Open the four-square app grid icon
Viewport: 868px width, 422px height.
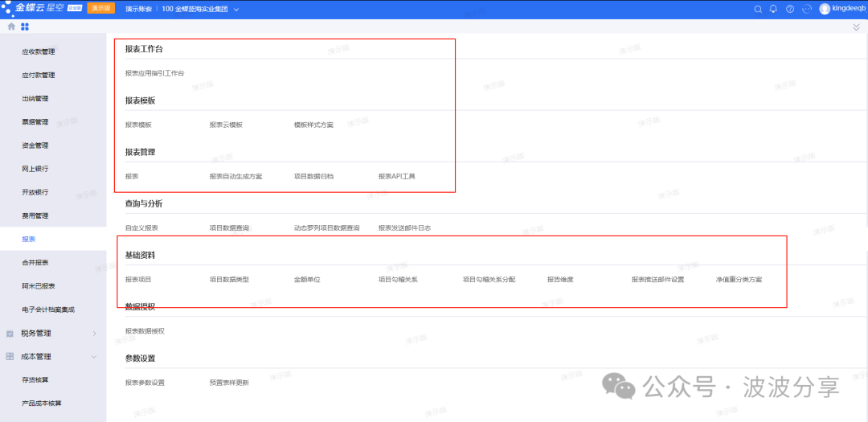pyautogui.click(x=25, y=27)
